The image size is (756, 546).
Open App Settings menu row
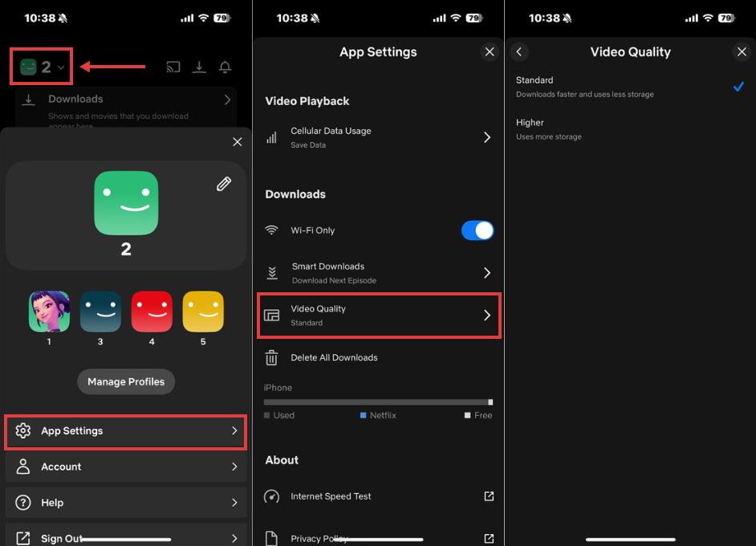(126, 432)
